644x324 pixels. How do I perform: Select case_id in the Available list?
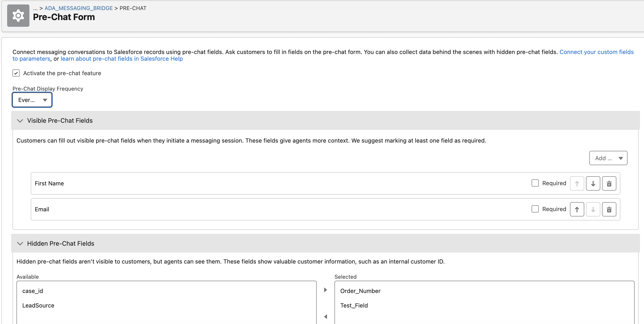pos(33,291)
